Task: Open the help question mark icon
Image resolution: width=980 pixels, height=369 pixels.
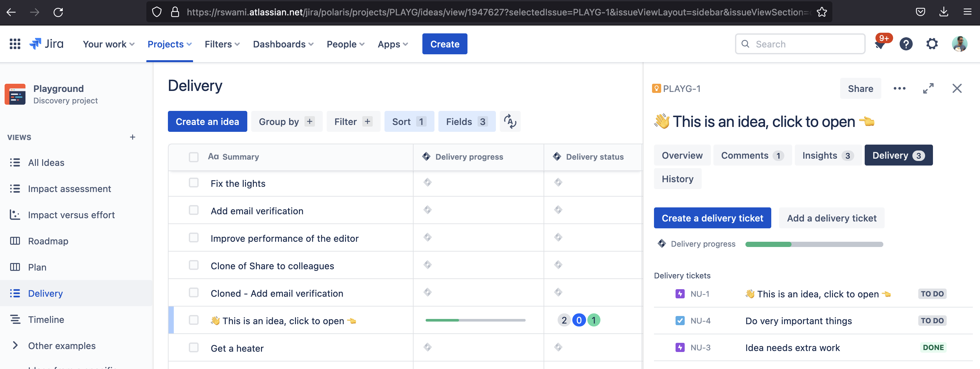Action: point(906,44)
